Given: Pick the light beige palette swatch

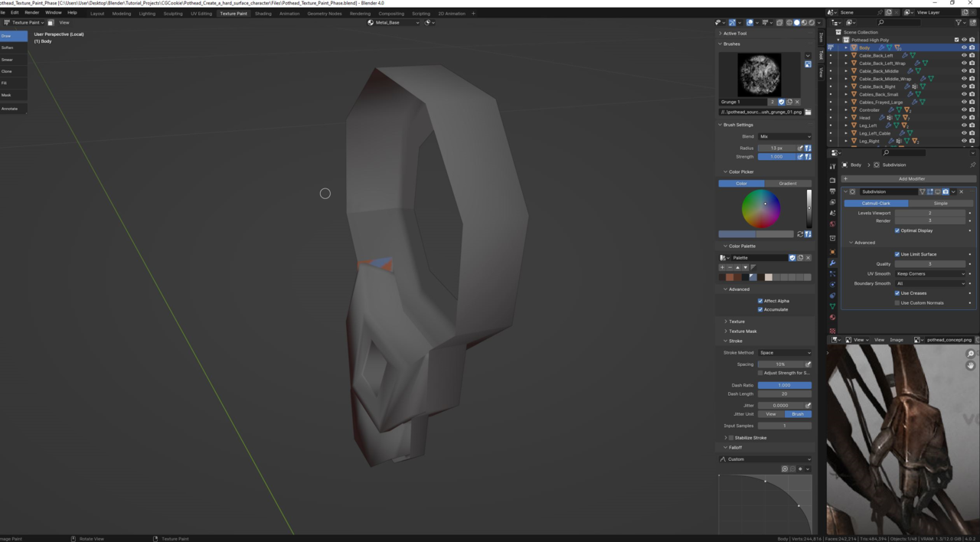Looking at the screenshot, I should coord(768,277).
